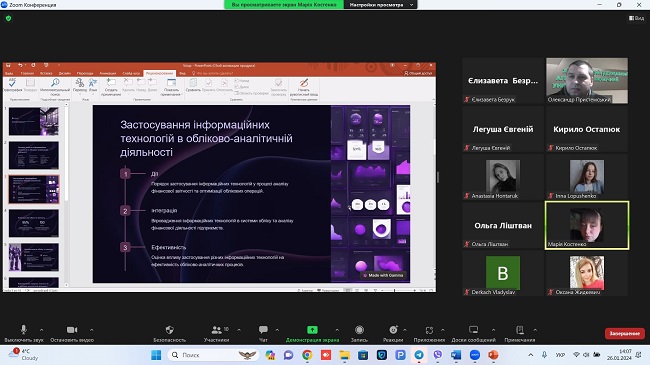Expand the arrow next to Whiteboards
This screenshot has width=650, height=365.
pos(493,330)
